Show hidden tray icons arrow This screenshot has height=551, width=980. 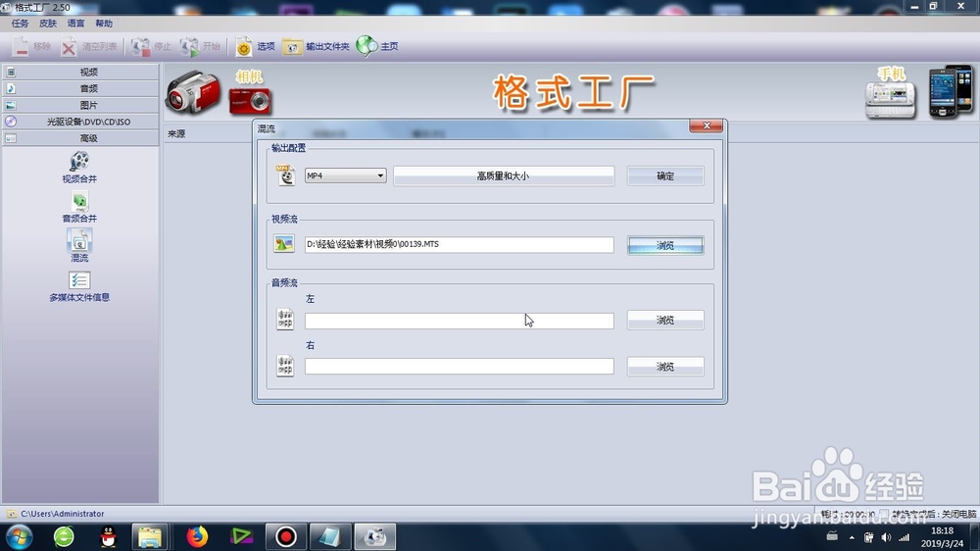click(852, 537)
